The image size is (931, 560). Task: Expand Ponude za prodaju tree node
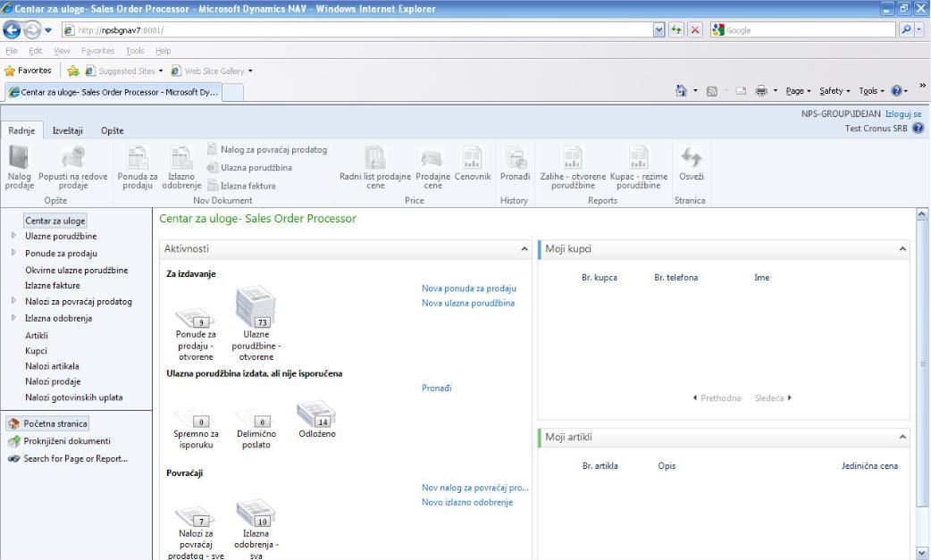(13, 253)
